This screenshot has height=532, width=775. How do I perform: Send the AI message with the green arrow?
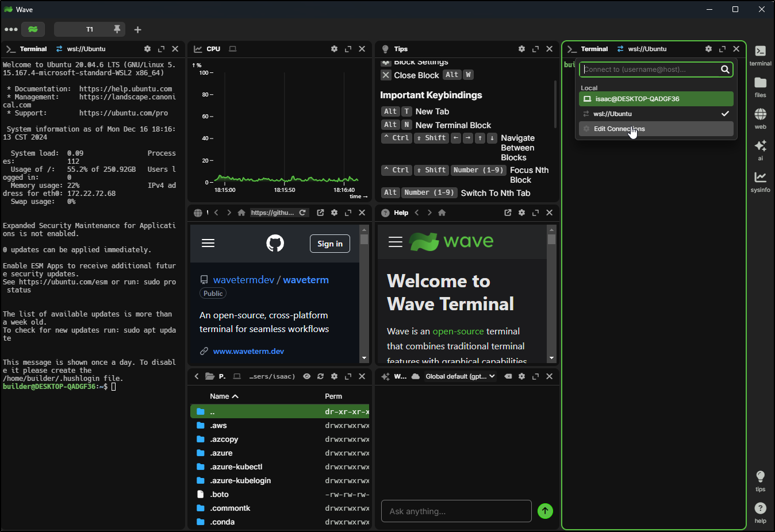[x=545, y=511]
